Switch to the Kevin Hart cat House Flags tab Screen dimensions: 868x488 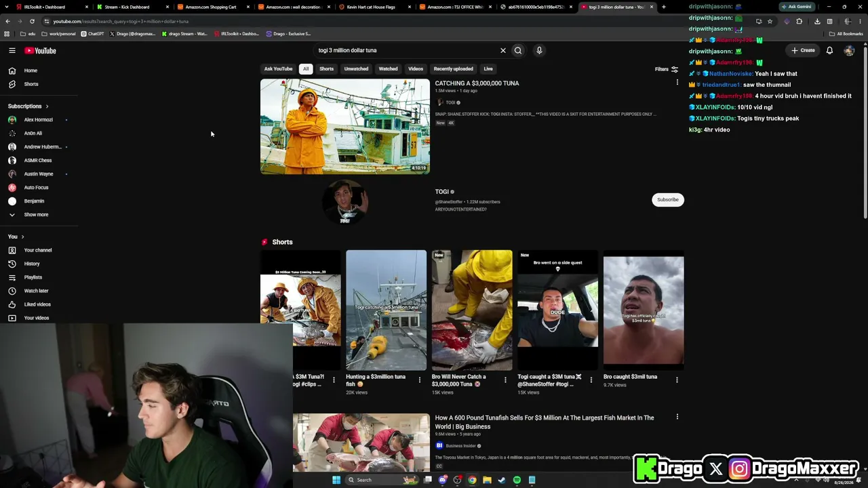(374, 7)
